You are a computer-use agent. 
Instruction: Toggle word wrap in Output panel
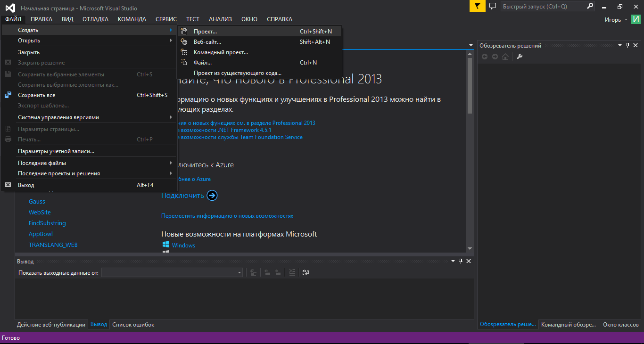click(306, 272)
